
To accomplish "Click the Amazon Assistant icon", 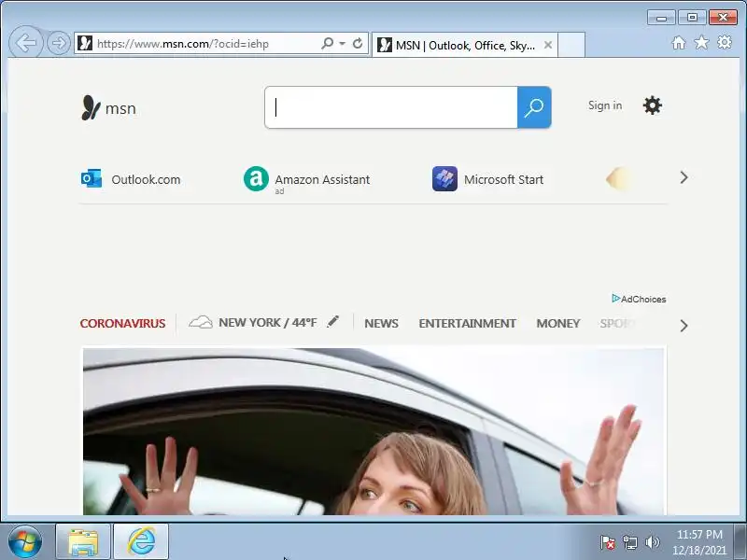I will [256, 178].
